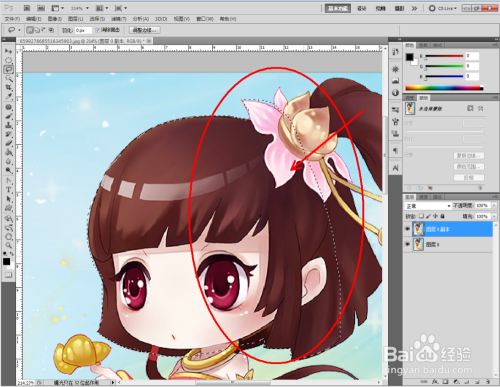Image resolution: width=500 pixels, height=387 pixels.
Task: Click the 调整边缘 button
Action: pos(145,30)
